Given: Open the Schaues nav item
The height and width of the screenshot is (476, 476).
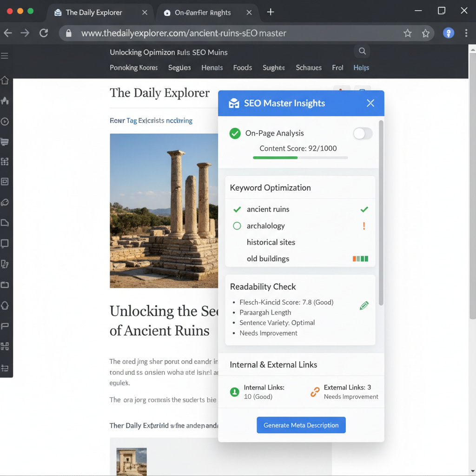Looking at the screenshot, I should coord(309,68).
